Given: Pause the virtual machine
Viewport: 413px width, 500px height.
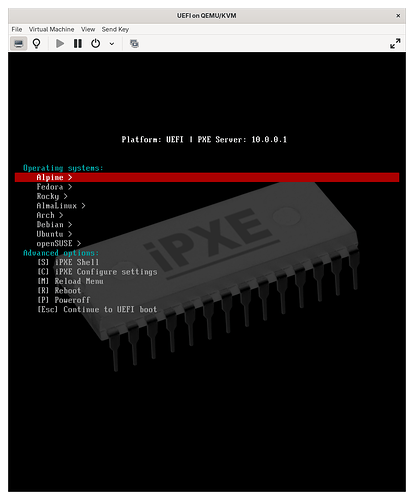Looking at the screenshot, I should (78, 44).
